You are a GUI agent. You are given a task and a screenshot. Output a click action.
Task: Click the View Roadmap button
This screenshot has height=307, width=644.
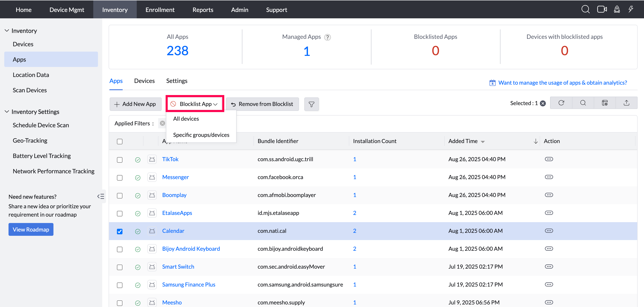(x=31, y=229)
